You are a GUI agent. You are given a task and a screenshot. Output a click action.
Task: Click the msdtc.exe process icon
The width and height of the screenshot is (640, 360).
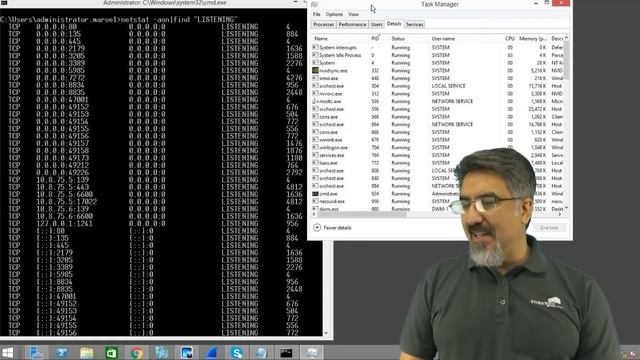point(315,101)
